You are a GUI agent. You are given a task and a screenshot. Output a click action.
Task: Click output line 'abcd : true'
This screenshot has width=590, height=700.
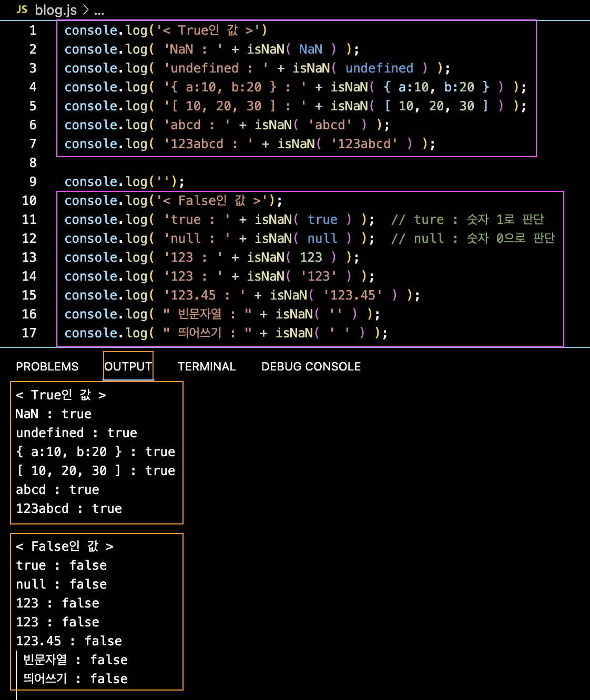[x=57, y=490]
